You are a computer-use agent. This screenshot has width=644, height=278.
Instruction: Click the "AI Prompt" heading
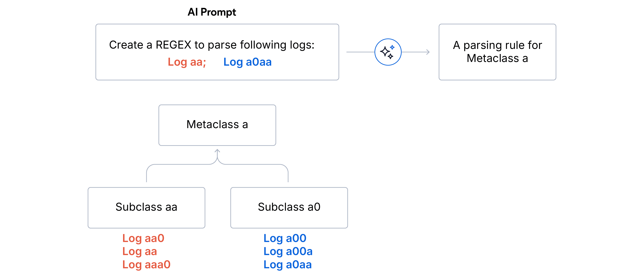(x=212, y=12)
